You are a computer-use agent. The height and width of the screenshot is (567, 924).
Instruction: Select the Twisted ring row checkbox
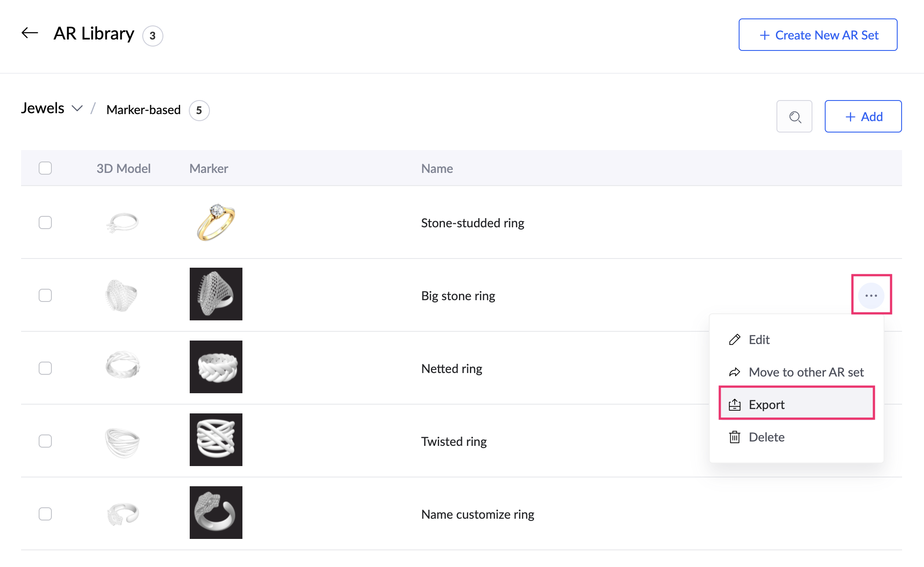click(x=45, y=441)
